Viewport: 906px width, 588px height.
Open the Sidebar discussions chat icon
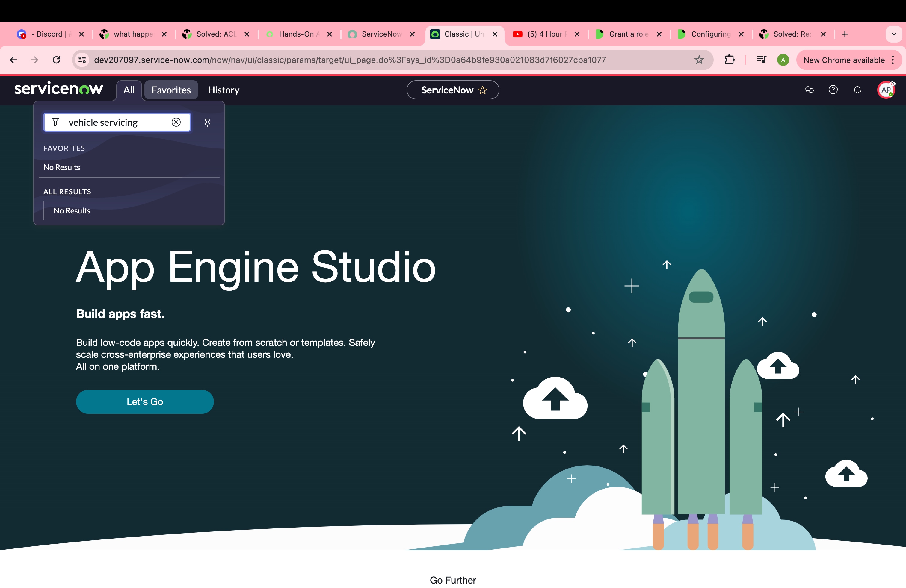[x=809, y=90]
